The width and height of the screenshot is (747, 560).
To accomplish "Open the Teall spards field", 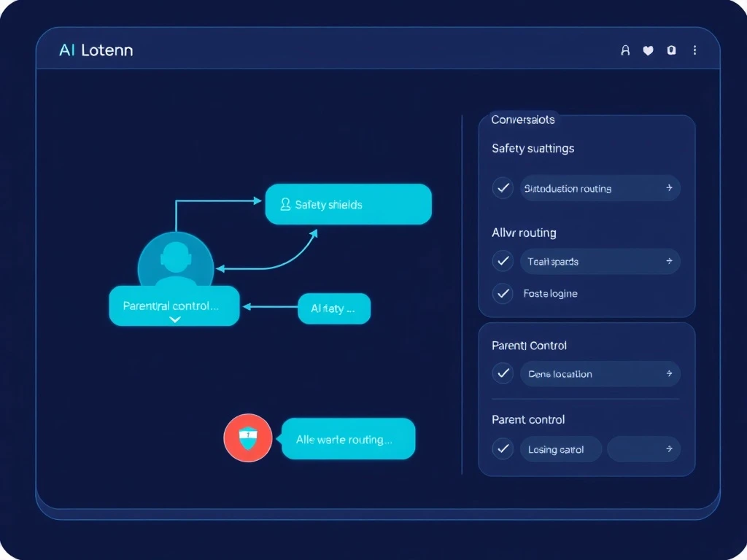I will click(600, 261).
